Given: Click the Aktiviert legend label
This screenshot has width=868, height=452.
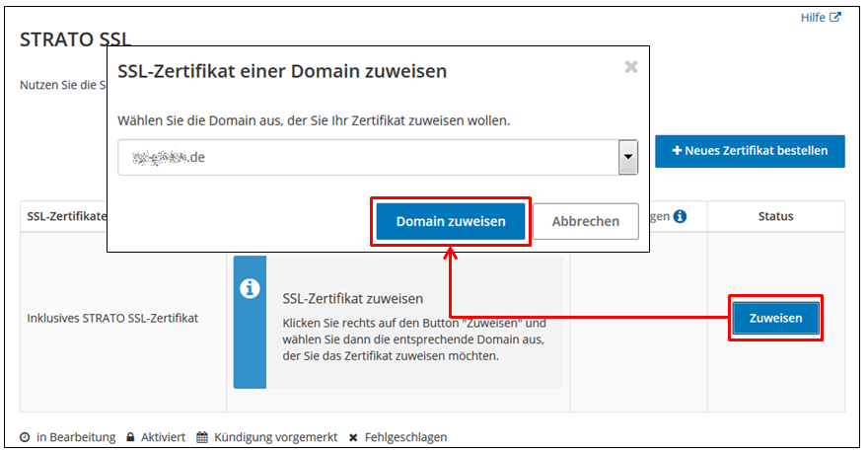Looking at the screenshot, I should click(163, 437).
